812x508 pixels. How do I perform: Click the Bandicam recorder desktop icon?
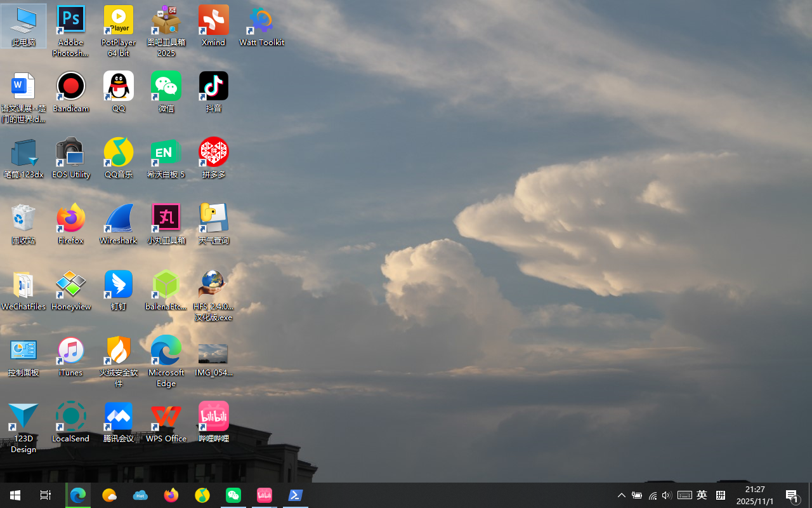[70, 87]
